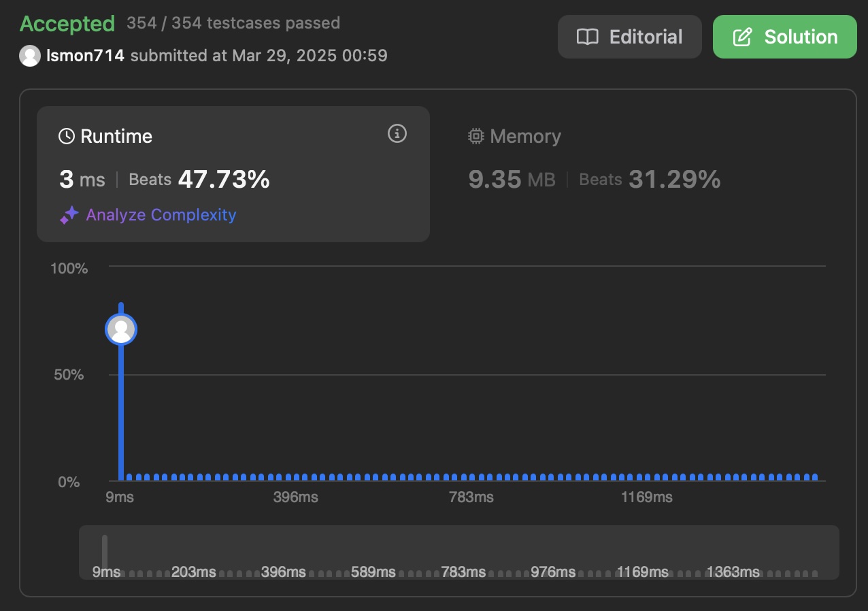Click the clock icon beside Runtime
The height and width of the screenshot is (611, 868).
pos(66,135)
